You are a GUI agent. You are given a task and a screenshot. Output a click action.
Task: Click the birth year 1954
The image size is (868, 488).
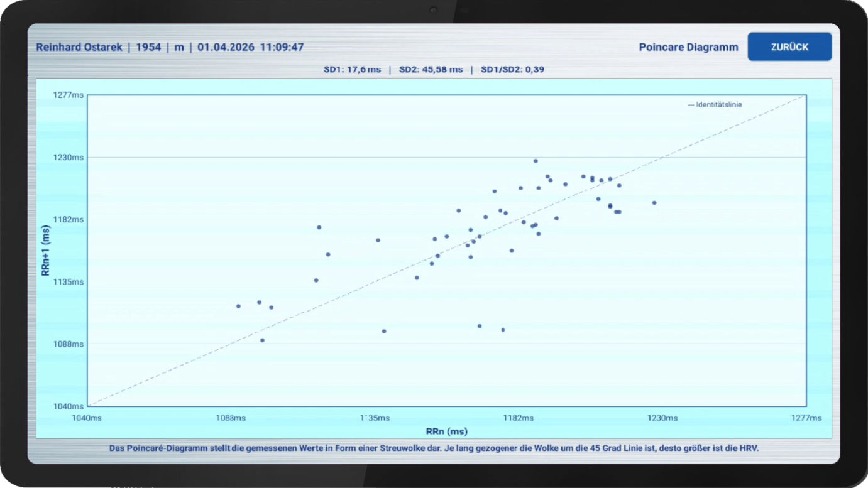148,47
